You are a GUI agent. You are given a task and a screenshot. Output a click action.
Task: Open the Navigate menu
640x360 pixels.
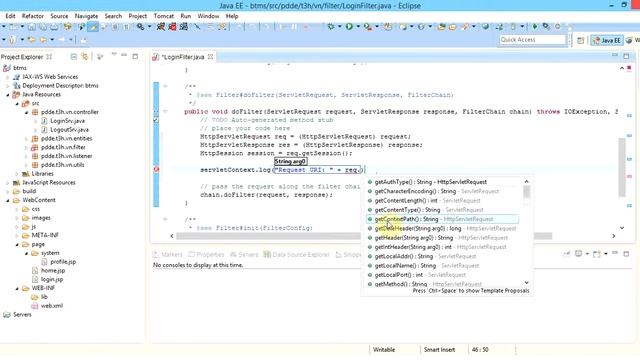pyautogui.click(x=86, y=16)
